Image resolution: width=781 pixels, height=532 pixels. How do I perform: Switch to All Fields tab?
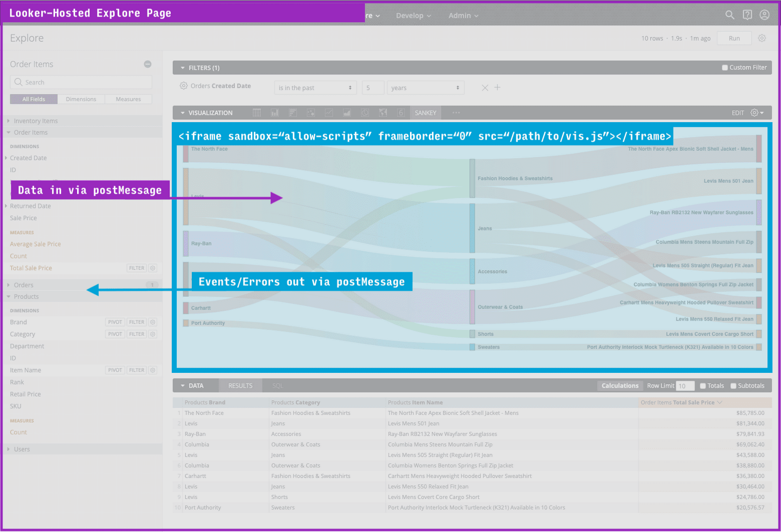click(x=34, y=99)
